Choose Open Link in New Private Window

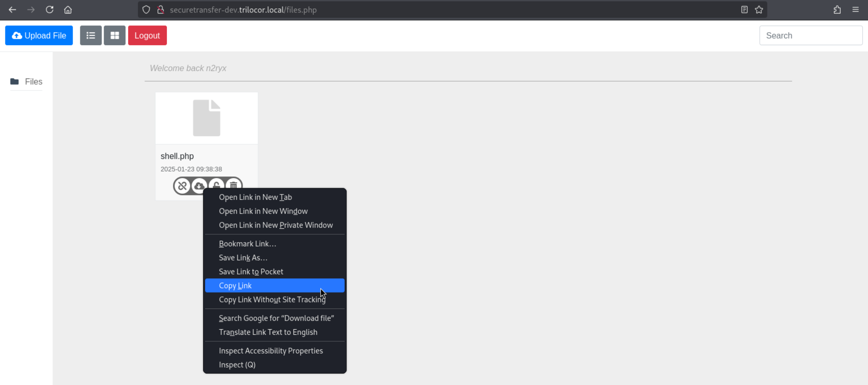click(x=275, y=225)
